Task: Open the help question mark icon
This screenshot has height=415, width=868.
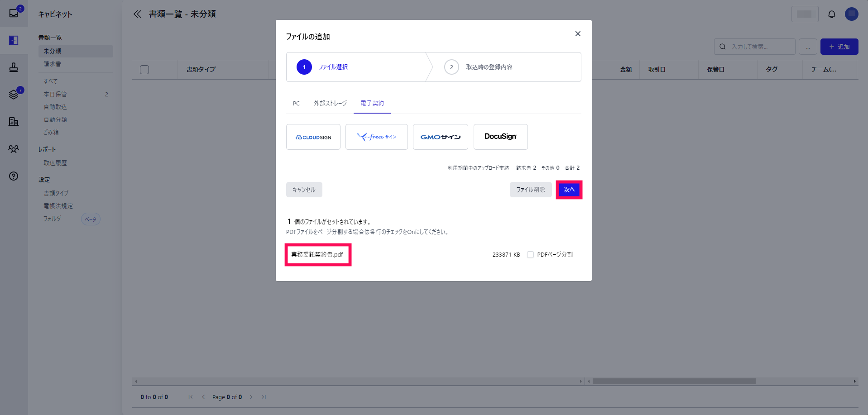Action: (x=14, y=176)
